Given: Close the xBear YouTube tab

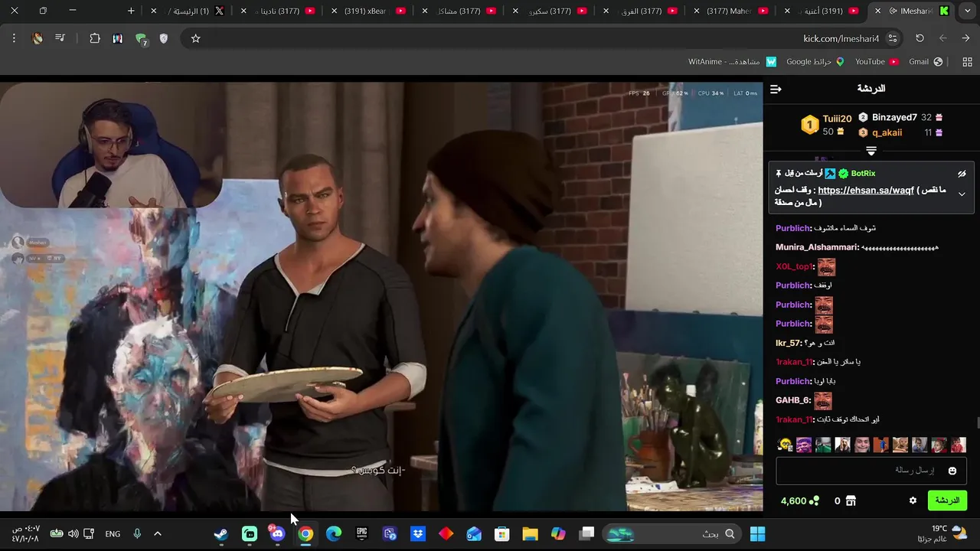Looking at the screenshot, I should click(335, 11).
